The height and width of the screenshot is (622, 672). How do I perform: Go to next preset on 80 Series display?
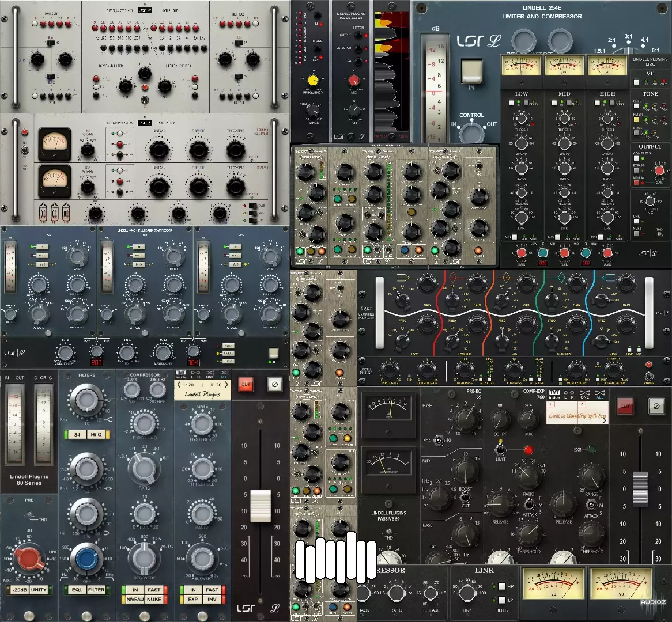click(x=226, y=385)
